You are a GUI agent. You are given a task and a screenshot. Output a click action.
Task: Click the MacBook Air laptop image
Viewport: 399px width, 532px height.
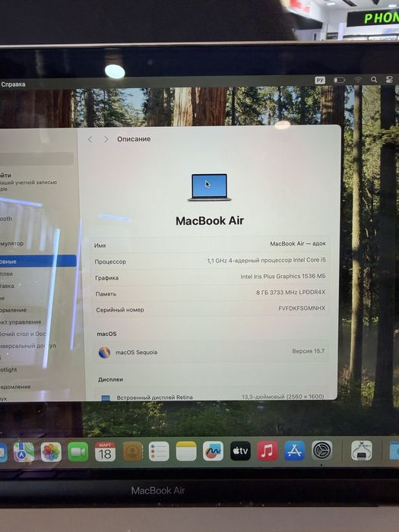209,188
